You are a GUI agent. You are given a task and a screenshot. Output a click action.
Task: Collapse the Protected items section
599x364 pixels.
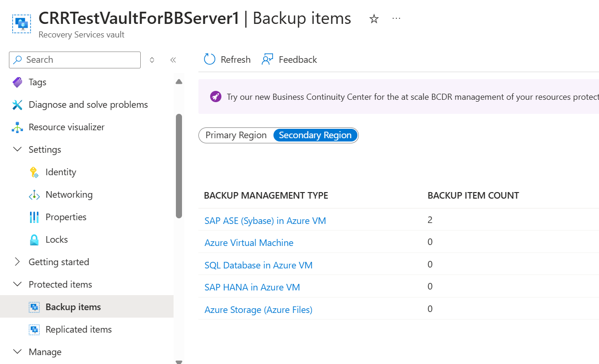click(17, 284)
